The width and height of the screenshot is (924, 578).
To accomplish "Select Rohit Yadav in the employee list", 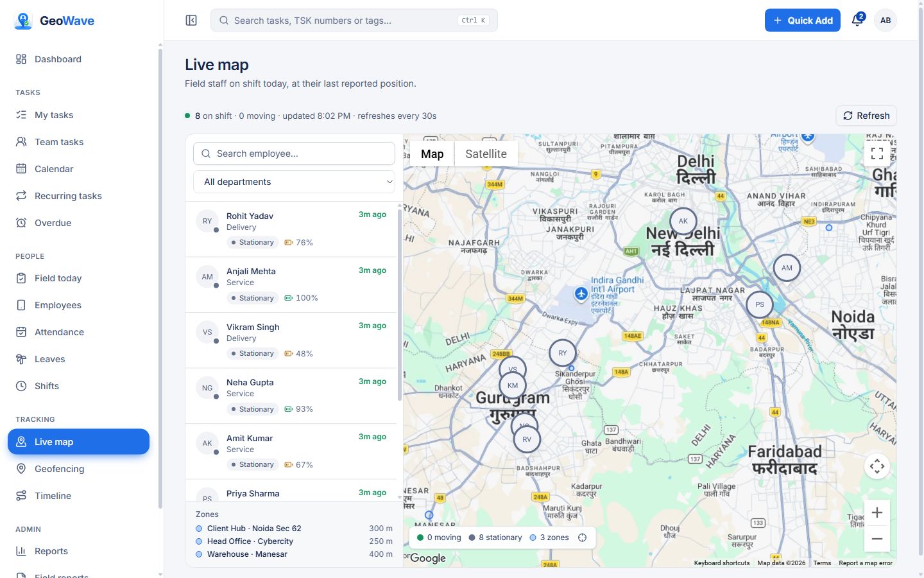I will [x=291, y=229].
